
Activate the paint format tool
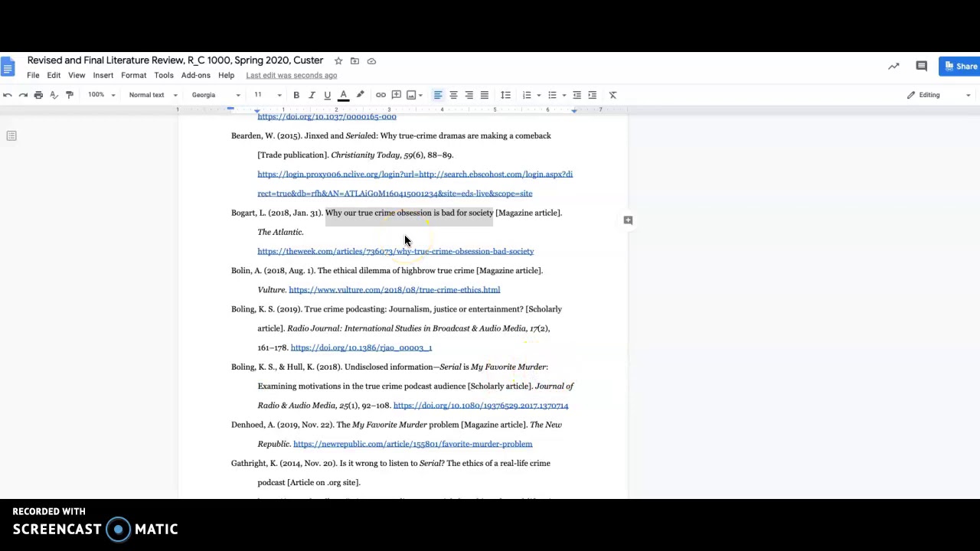(70, 95)
